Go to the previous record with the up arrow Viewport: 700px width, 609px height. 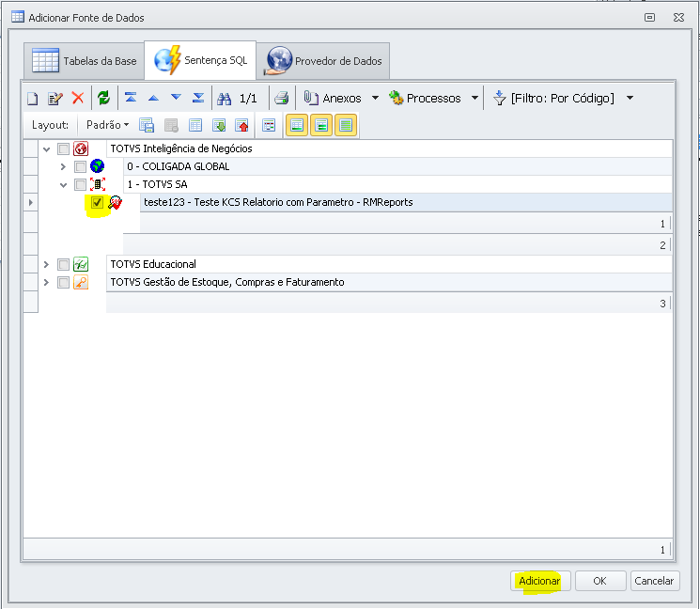click(x=153, y=98)
